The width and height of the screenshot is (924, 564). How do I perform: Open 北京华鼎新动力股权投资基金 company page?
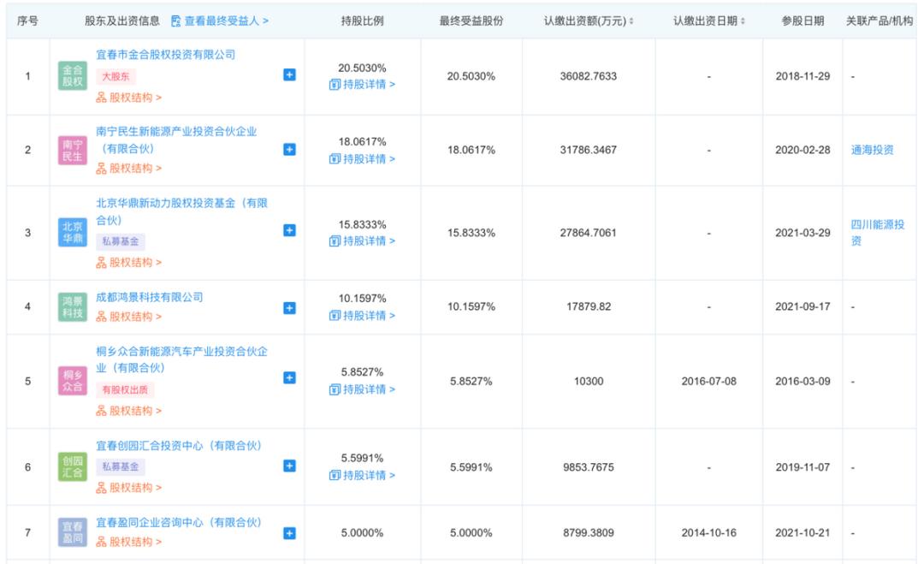pyautogui.click(x=181, y=211)
